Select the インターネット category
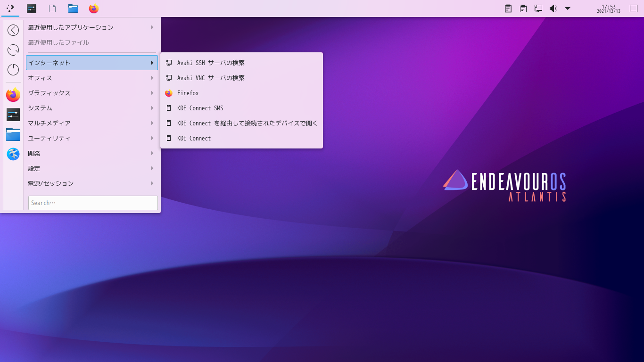 tap(92, 63)
